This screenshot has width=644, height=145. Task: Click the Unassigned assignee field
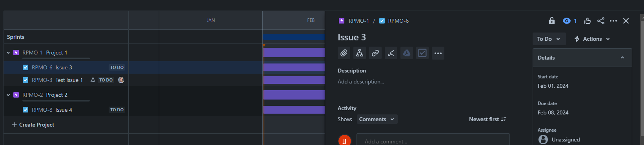click(x=560, y=140)
